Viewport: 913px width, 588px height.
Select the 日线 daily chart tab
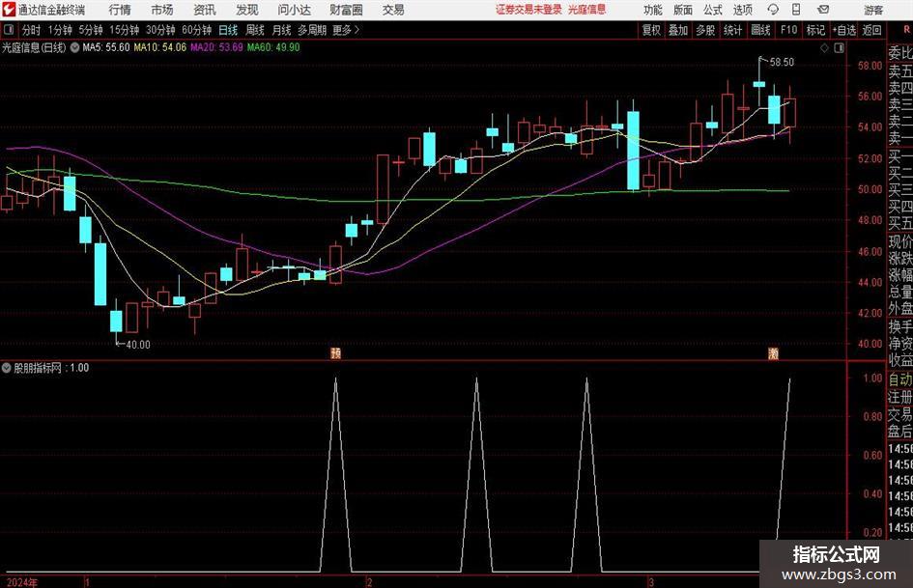(x=228, y=30)
